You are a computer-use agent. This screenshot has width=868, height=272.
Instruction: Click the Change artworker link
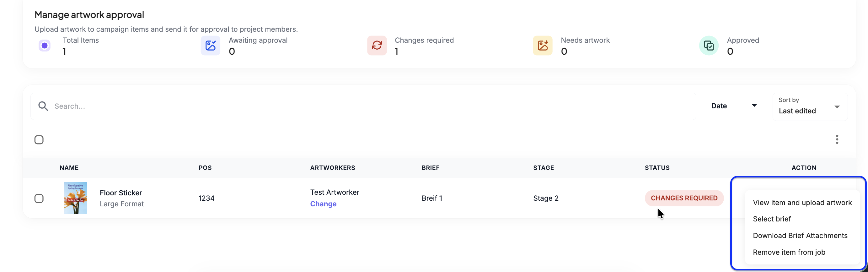coord(323,204)
